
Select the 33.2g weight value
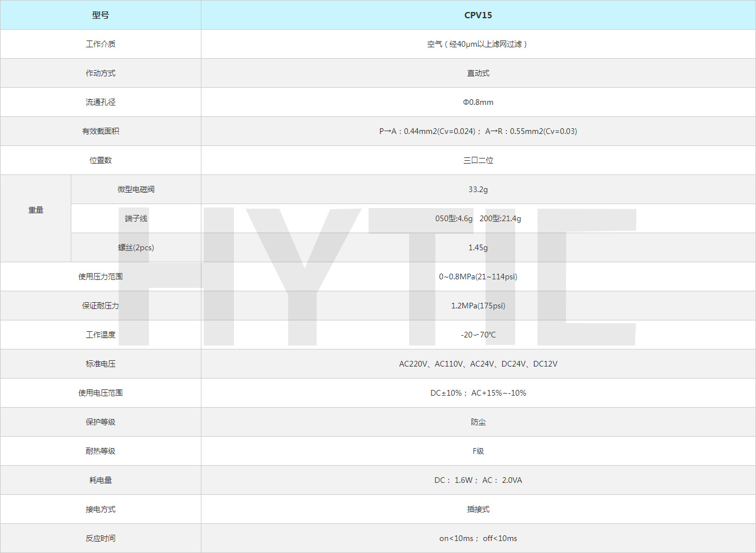click(x=478, y=189)
